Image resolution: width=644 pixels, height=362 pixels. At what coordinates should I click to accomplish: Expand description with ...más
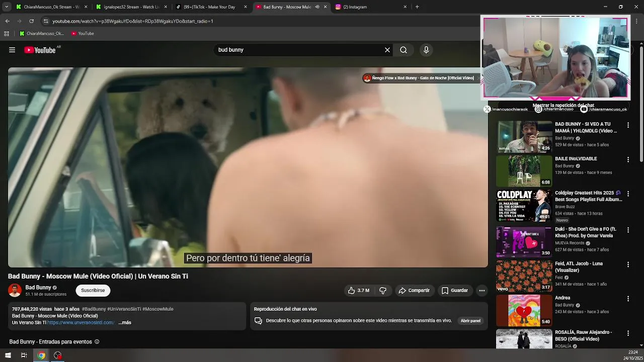(x=125, y=323)
